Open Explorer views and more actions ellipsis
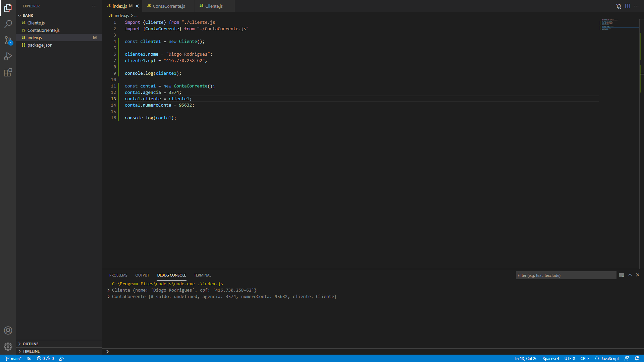This screenshot has height=362, width=644. 94,6
